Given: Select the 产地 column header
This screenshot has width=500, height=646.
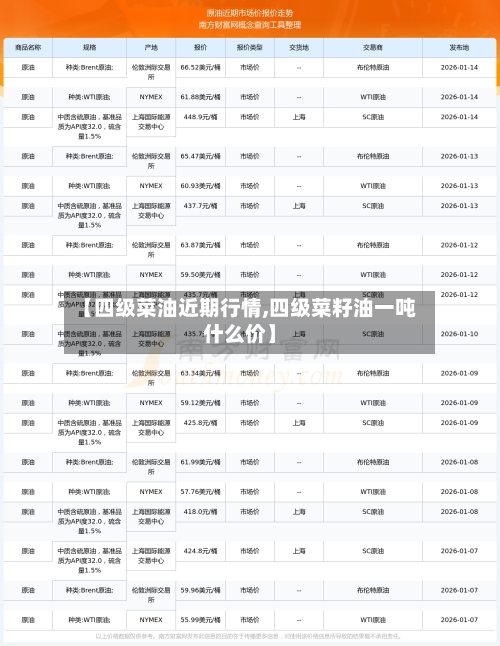Looking at the screenshot, I should (151, 48).
